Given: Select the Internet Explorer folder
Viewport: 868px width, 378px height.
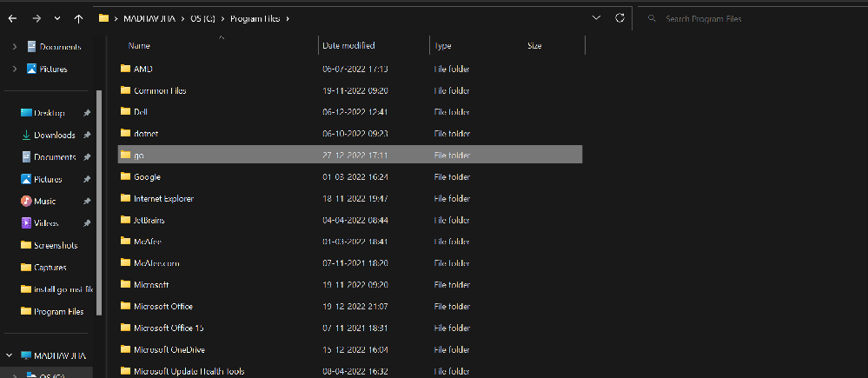Looking at the screenshot, I should 164,199.
